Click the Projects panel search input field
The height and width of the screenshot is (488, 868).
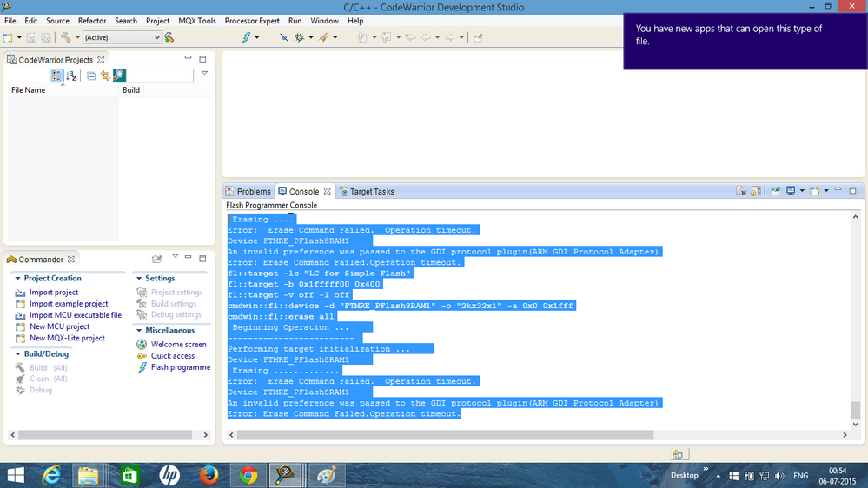[x=159, y=76]
